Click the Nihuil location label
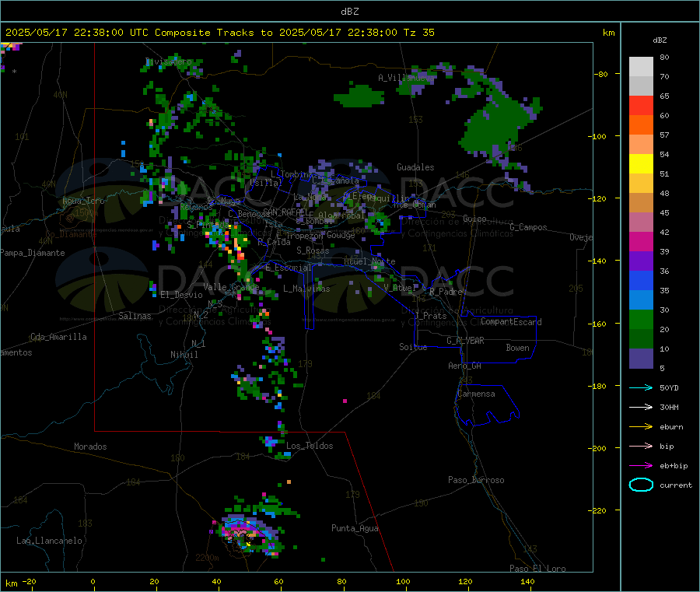The width and height of the screenshot is (700, 592). coord(184,355)
